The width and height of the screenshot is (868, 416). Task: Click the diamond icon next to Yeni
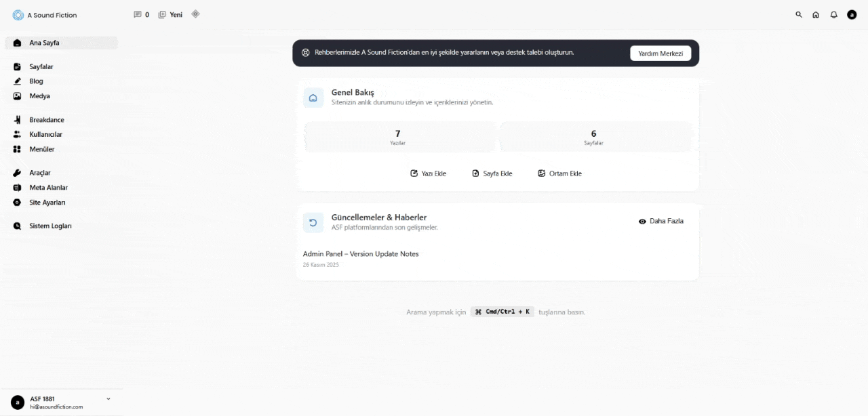[195, 14]
